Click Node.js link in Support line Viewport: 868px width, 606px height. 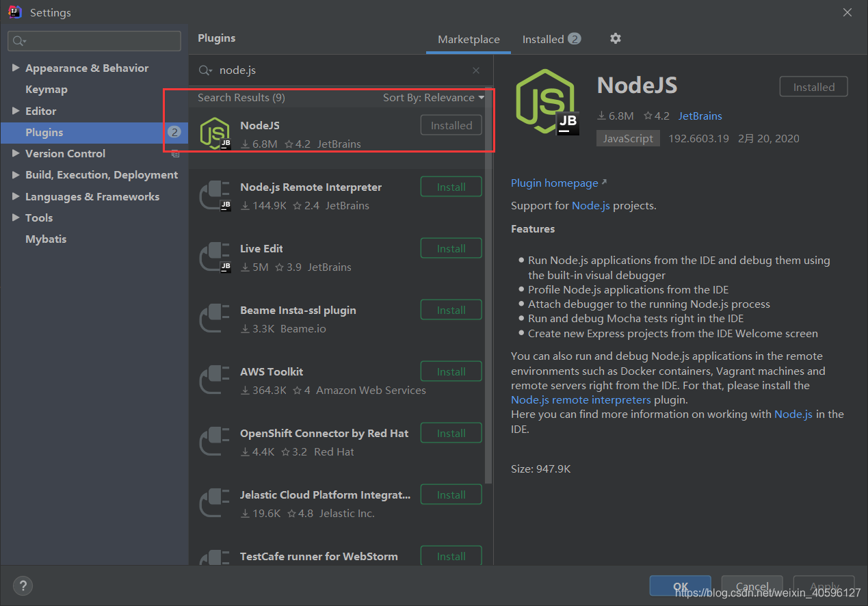pos(591,206)
